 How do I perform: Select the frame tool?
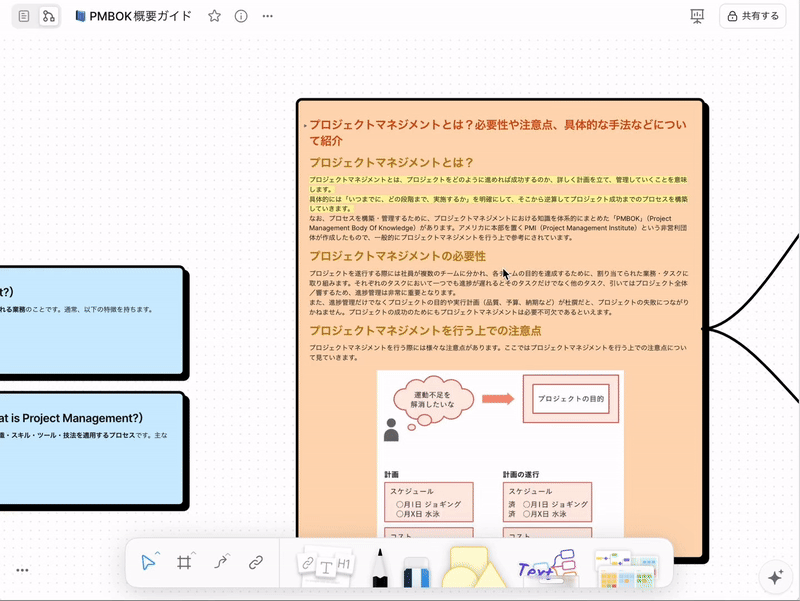(184, 562)
